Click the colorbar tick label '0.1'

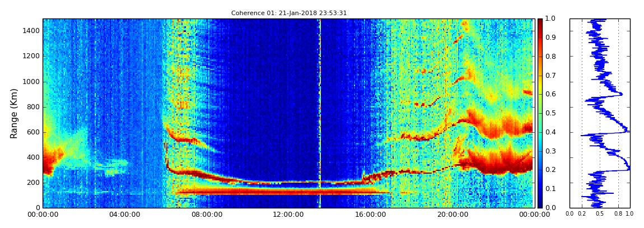pyautogui.click(x=549, y=189)
